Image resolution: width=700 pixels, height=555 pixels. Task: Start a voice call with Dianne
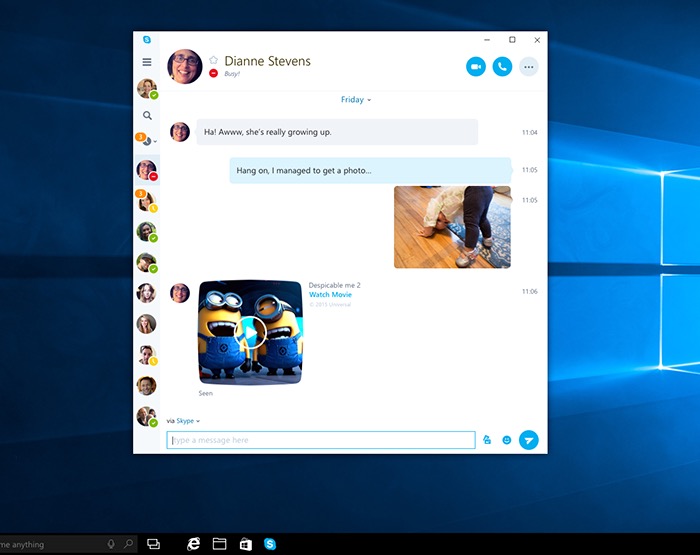502,66
